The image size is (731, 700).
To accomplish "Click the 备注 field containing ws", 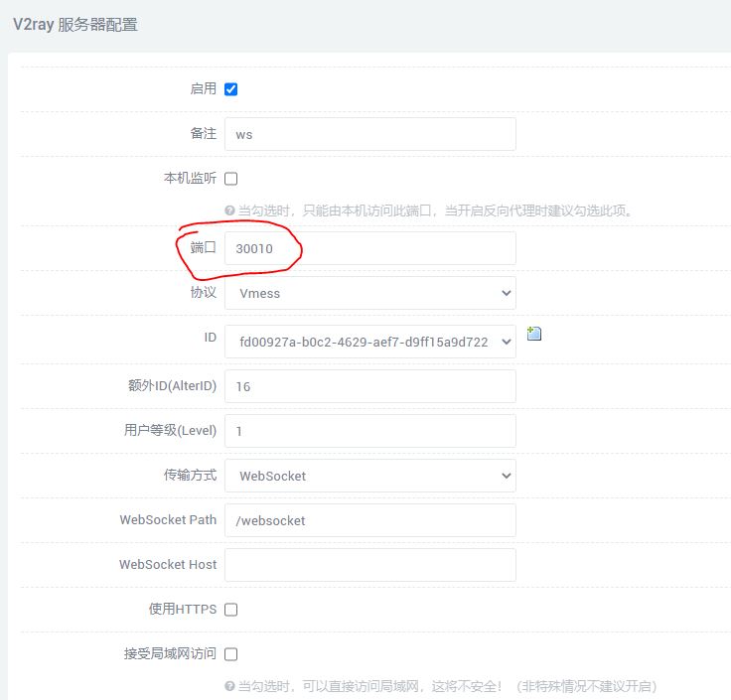I will tap(370, 134).
